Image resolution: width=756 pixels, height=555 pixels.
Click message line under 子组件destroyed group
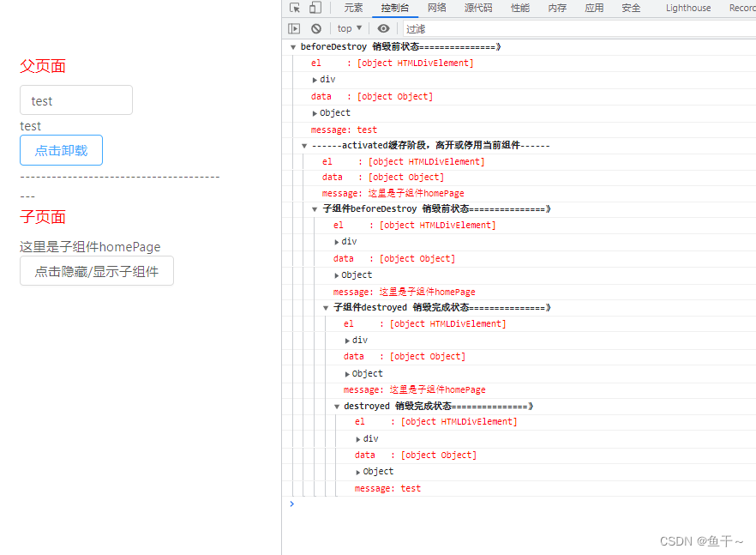[x=414, y=390]
